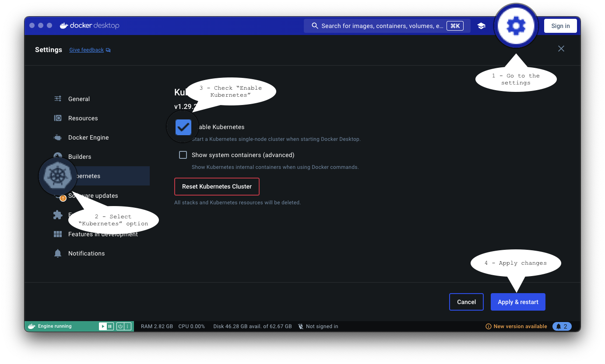Click the Cancel button
Image resolution: width=605 pixels, height=364 pixels.
tap(466, 302)
